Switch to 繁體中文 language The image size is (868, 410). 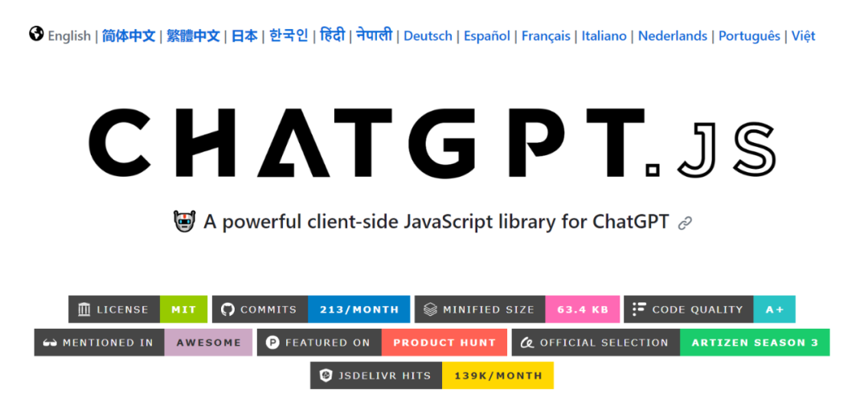pyautogui.click(x=193, y=36)
